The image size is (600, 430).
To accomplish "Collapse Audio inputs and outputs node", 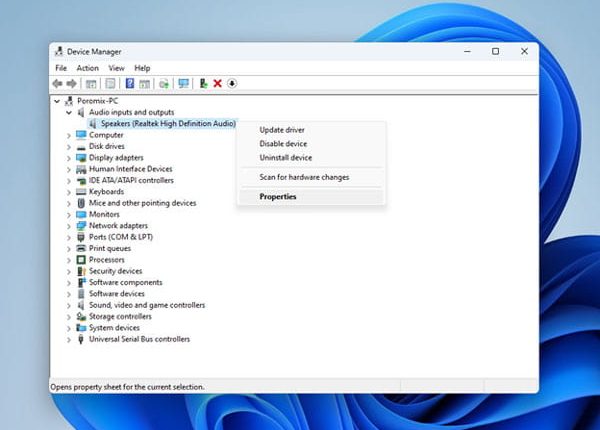I will click(x=69, y=112).
